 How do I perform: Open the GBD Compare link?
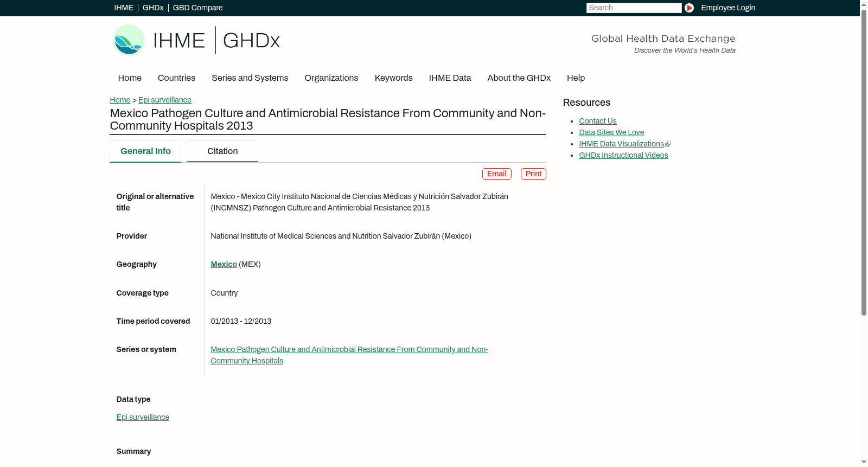[198, 8]
